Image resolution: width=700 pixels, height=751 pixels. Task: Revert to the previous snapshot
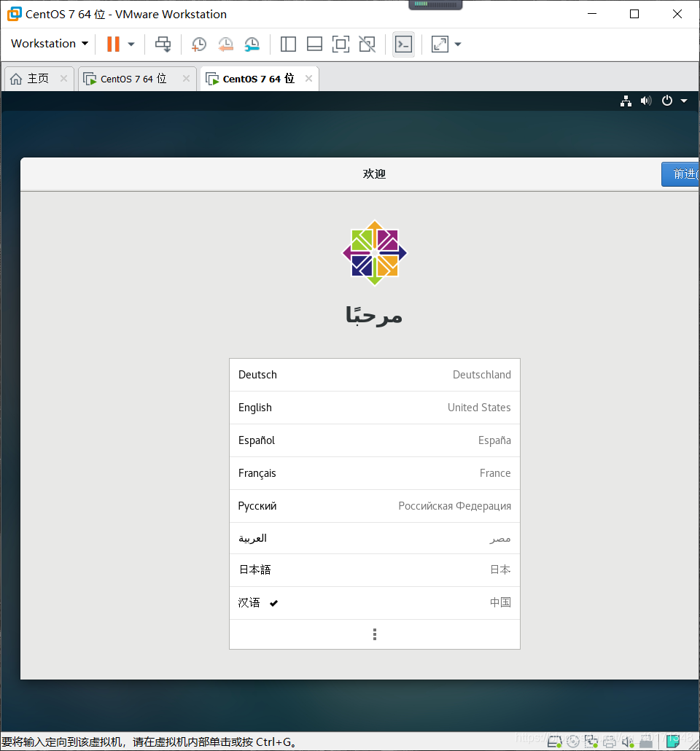pyautogui.click(x=225, y=44)
